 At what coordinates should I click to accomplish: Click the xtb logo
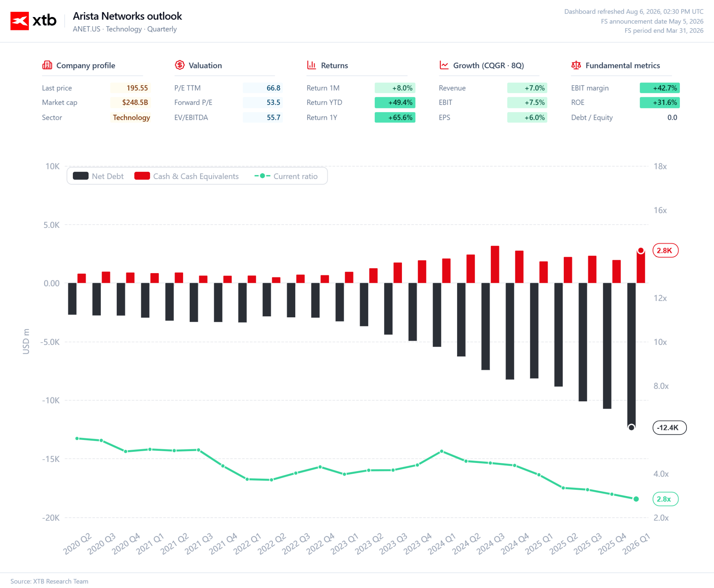coord(33,21)
